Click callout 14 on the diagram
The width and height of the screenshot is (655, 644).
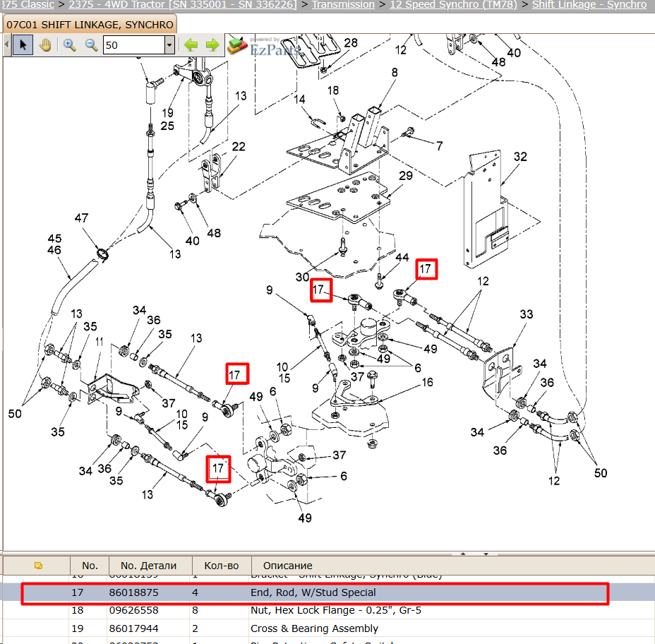tap(299, 100)
